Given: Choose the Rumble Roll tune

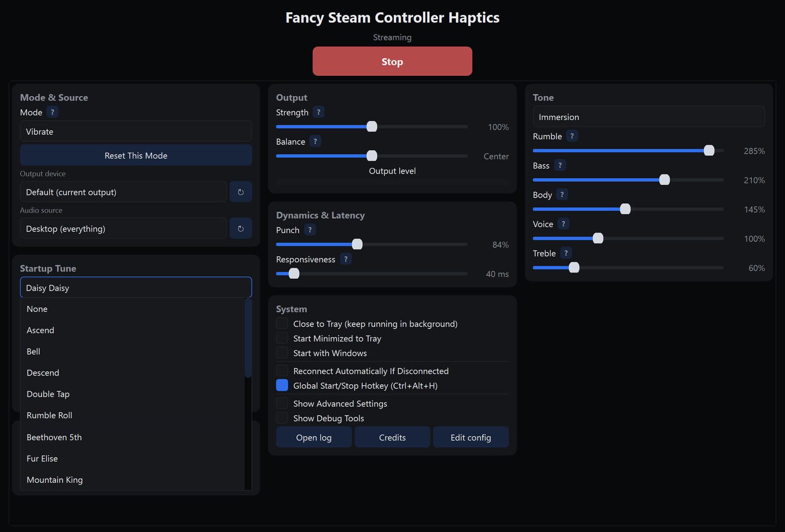Looking at the screenshot, I should [133, 415].
